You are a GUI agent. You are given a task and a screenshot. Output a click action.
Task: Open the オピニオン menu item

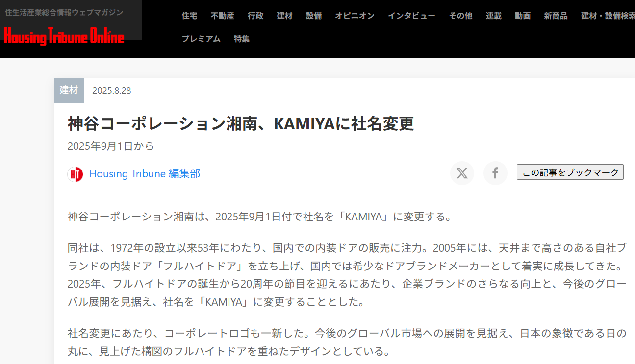click(355, 16)
